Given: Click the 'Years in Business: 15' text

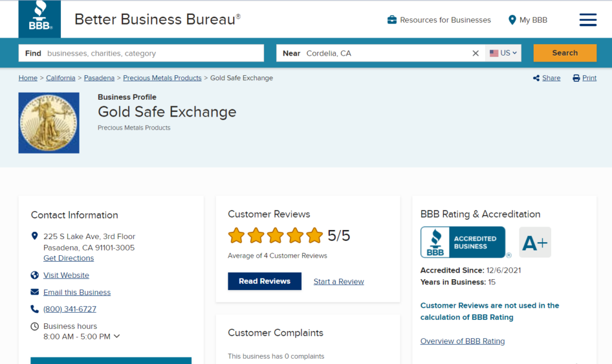Looking at the screenshot, I should click(x=458, y=282).
